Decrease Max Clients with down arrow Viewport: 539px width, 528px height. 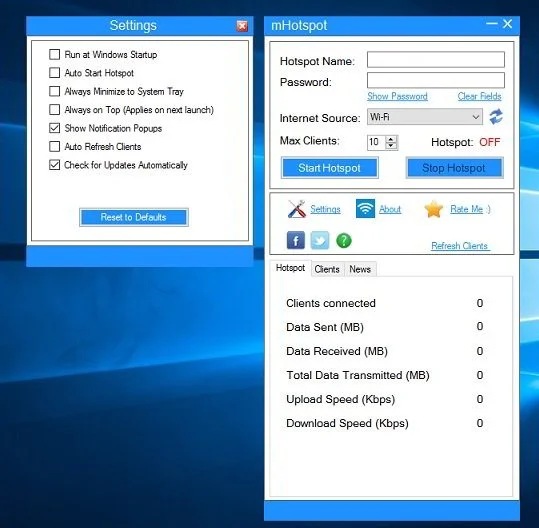tap(391, 146)
